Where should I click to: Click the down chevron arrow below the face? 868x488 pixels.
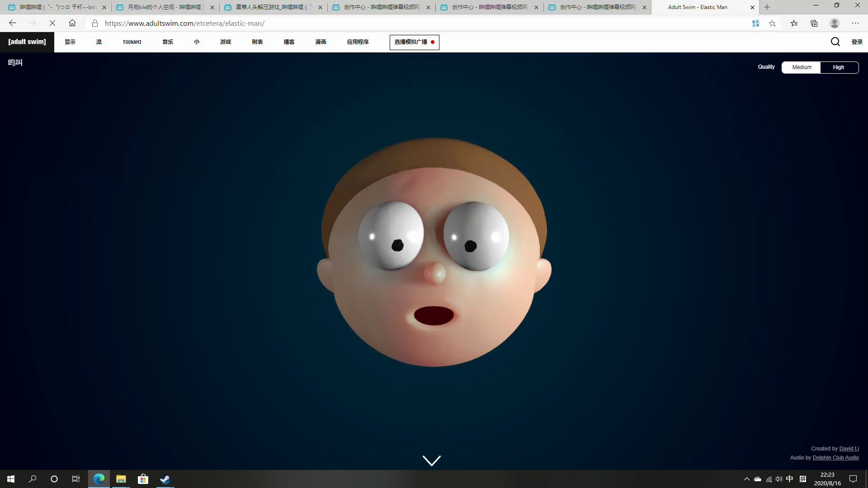(x=432, y=460)
